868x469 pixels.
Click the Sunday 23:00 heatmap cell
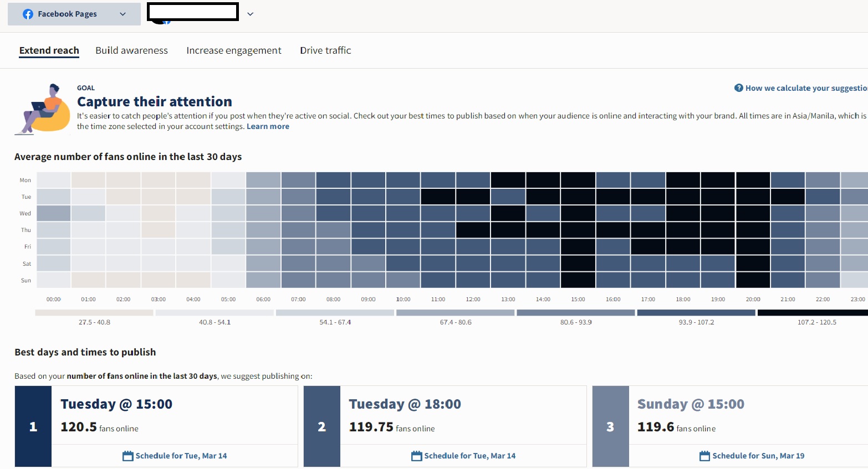(854, 280)
